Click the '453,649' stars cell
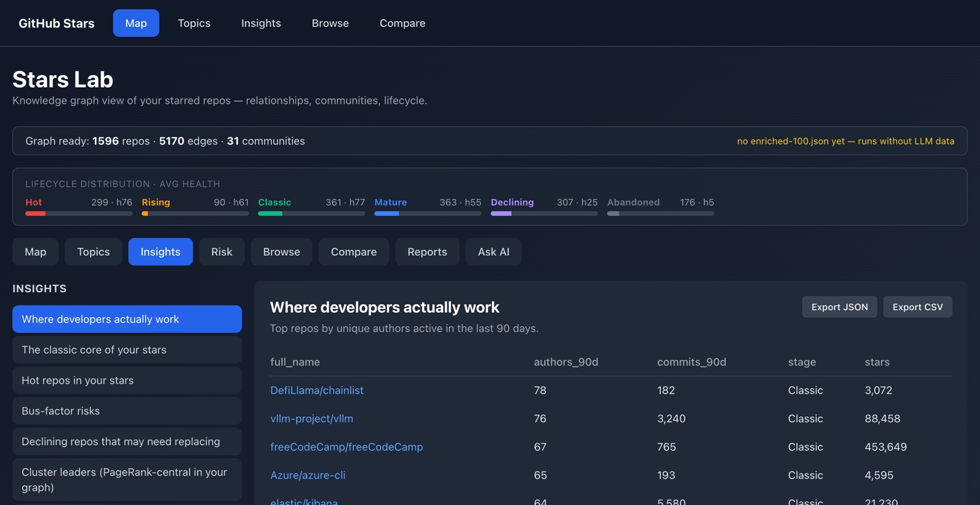 point(886,447)
